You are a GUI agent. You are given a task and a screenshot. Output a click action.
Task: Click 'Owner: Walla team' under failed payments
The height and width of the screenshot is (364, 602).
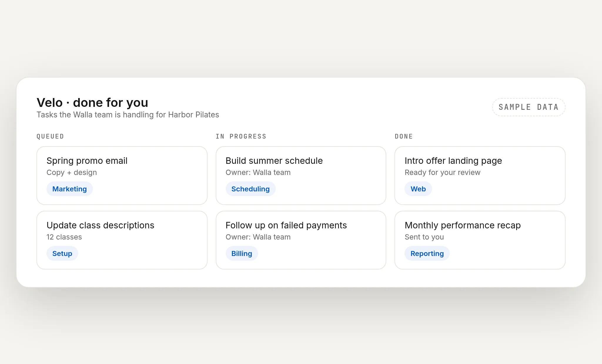pyautogui.click(x=258, y=237)
